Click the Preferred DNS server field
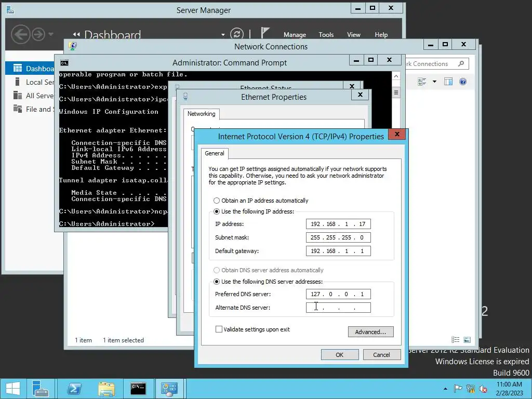The image size is (532, 399). coord(338,294)
